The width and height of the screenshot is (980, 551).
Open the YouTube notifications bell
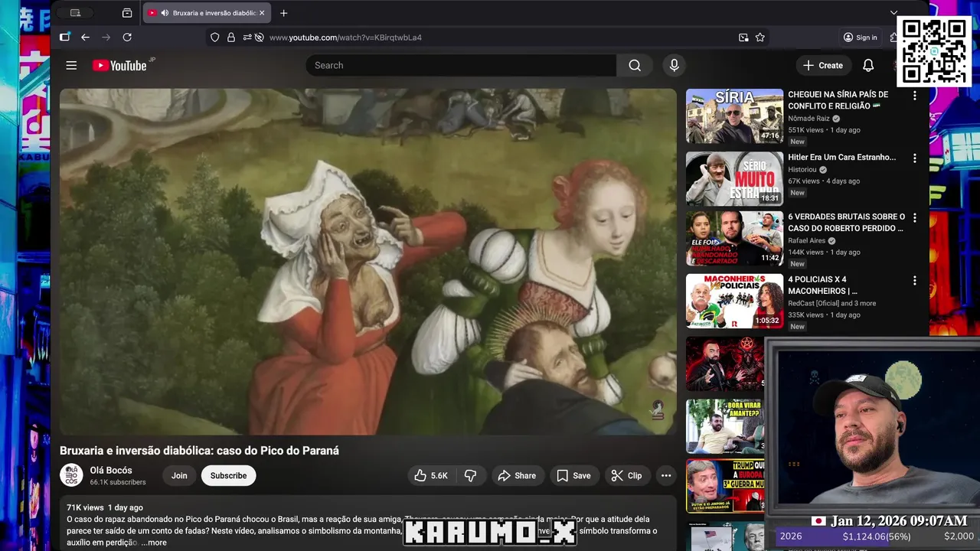(868, 65)
